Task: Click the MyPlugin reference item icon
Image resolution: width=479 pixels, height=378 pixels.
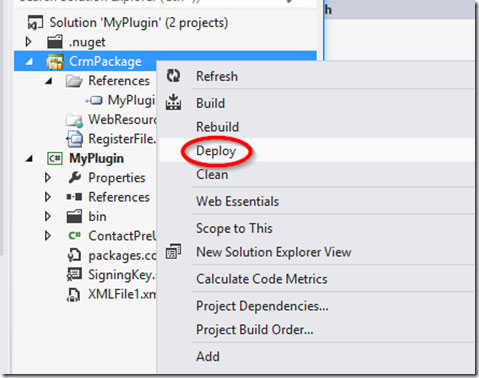Action: tap(95, 100)
